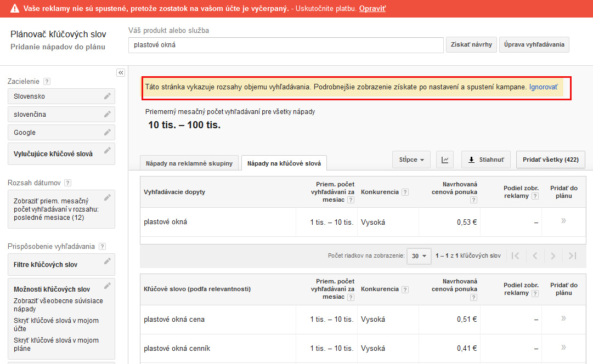The width and height of the screenshot is (593, 364).
Task: Edit the slovenčina language pencil icon
Action: click(x=108, y=114)
